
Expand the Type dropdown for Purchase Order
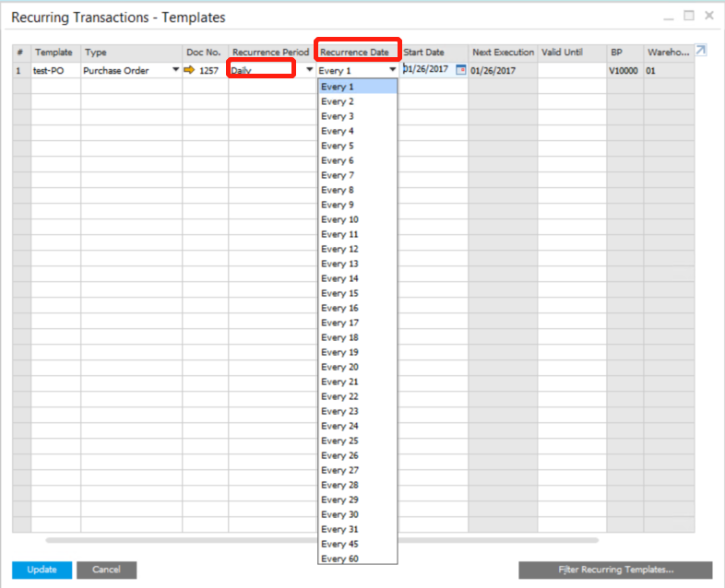click(x=175, y=70)
